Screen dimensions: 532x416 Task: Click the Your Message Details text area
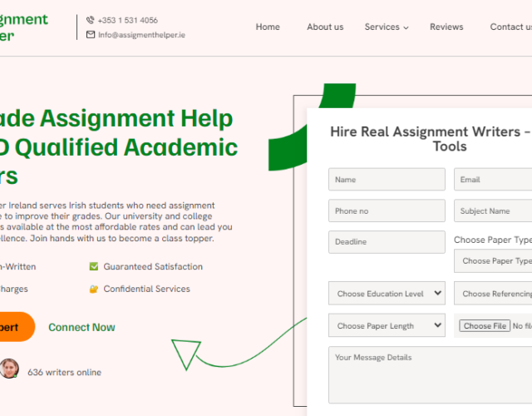pos(430,374)
